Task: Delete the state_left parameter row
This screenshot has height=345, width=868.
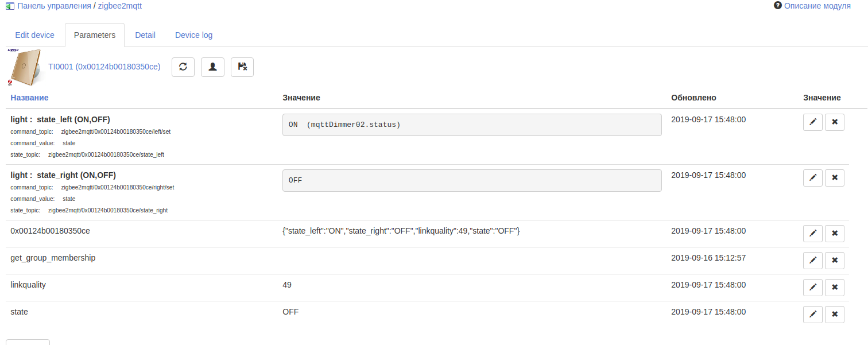Action: tap(835, 122)
